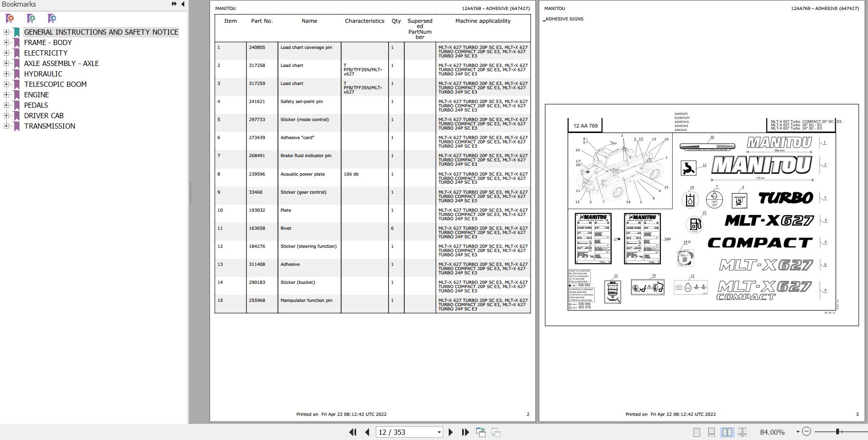Image resolution: width=868 pixels, height=440 pixels.
Task: Go to the next page
Action: click(451, 432)
